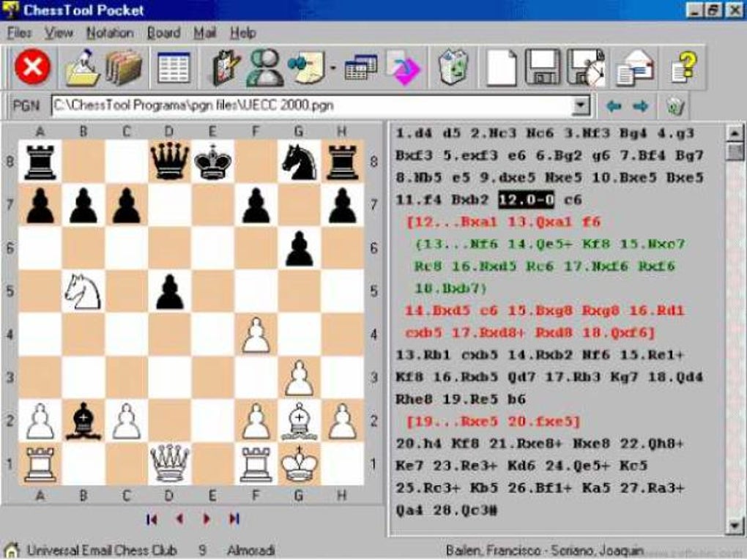Click move 25.Rc3+ in the notation

(x=428, y=488)
